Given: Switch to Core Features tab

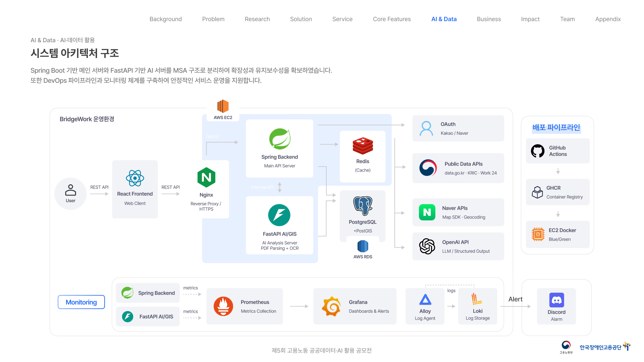Looking at the screenshot, I should click(392, 19).
